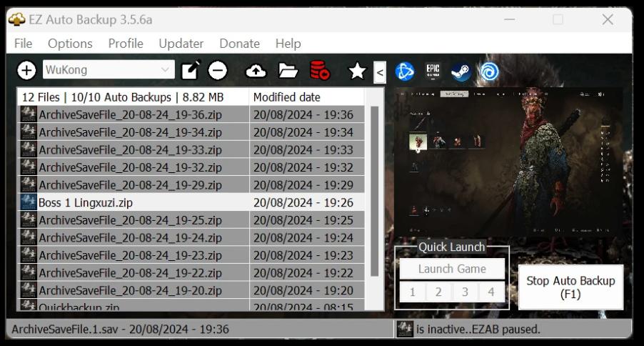This screenshot has height=346, width=644.
Task: Select ArchiveSaveFile_20-08-24_19-22.zip
Action: 192,273
